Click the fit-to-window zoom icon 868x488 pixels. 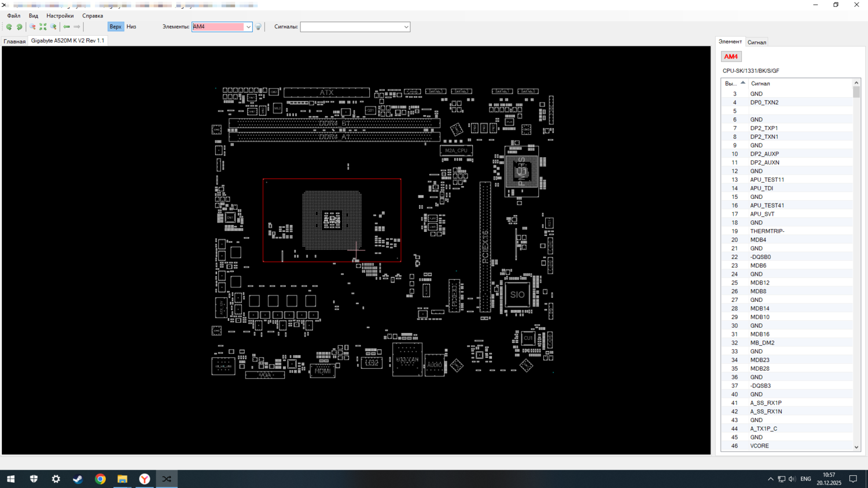(43, 27)
